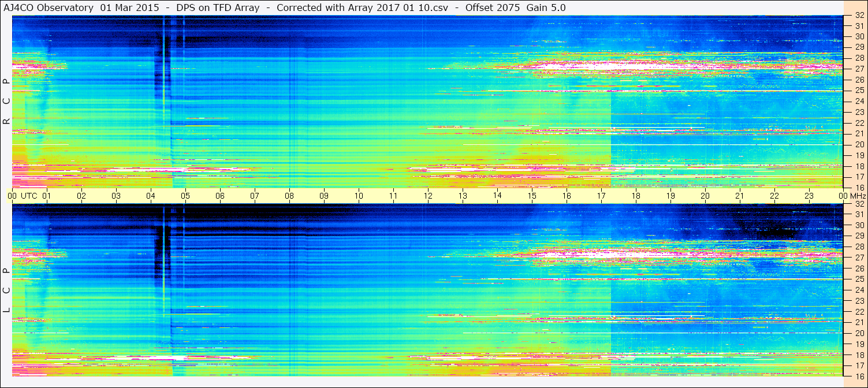Select the 12 hour marker on time axis
This screenshot has width=868, height=388.
click(428, 196)
